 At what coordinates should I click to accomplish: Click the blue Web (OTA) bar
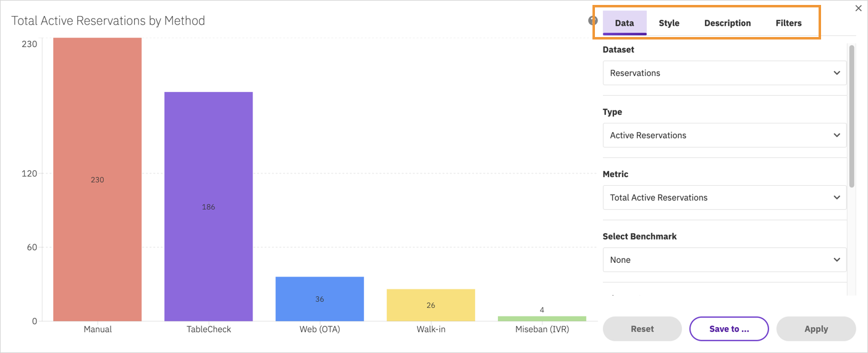[x=319, y=299]
